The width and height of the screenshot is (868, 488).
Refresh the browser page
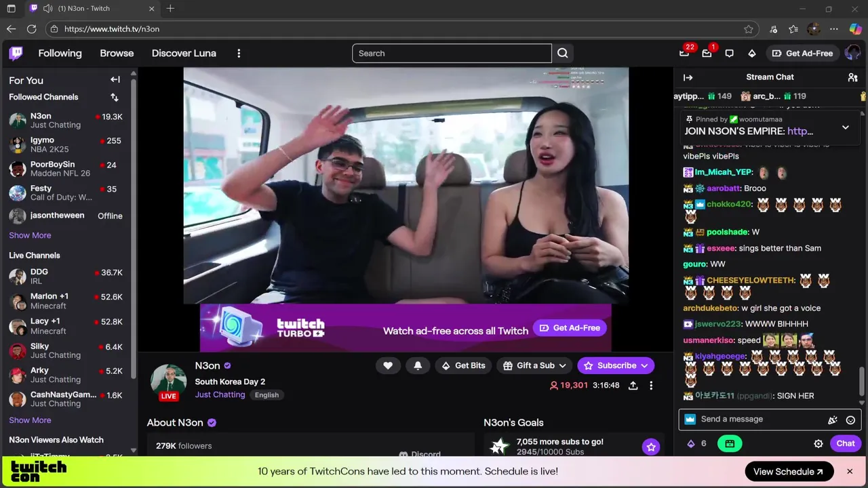pos(31,29)
